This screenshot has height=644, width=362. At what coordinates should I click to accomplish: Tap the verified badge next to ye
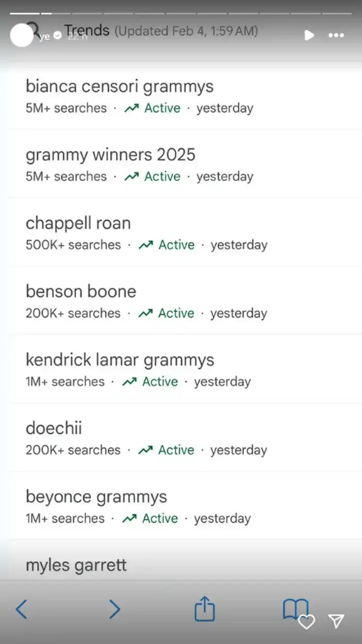[58, 36]
